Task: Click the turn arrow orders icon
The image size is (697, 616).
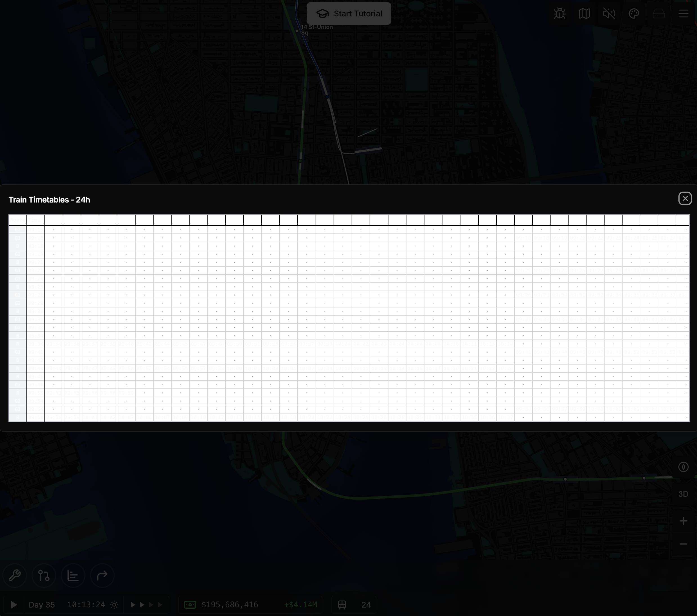Action: 102,575
